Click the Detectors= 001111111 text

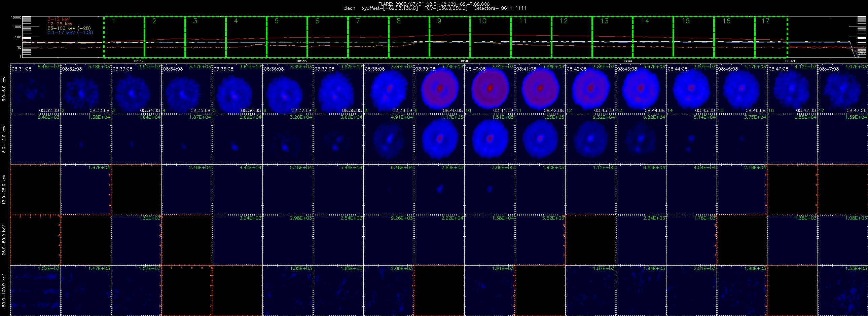pos(500,8)
